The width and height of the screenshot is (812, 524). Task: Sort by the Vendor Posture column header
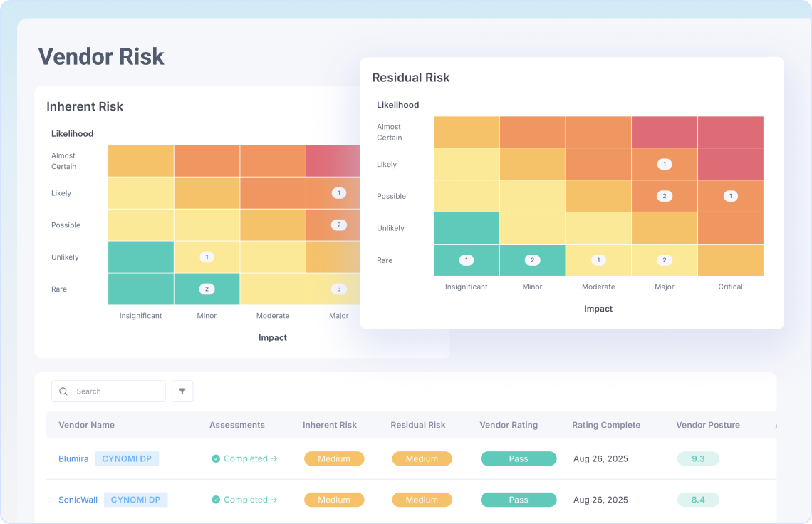[x=707, y=425]
